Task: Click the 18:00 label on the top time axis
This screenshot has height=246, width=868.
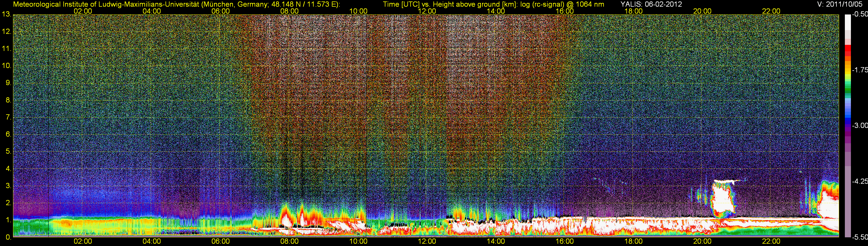Action: coord(633,11)
